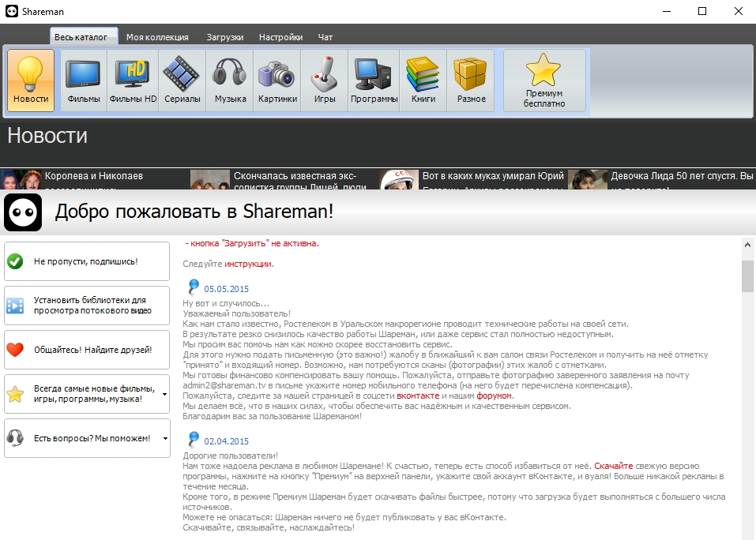This screenshot has height=540, width=756.
Task: Click the news scrollbar up arrow
Action: point(748,244)
